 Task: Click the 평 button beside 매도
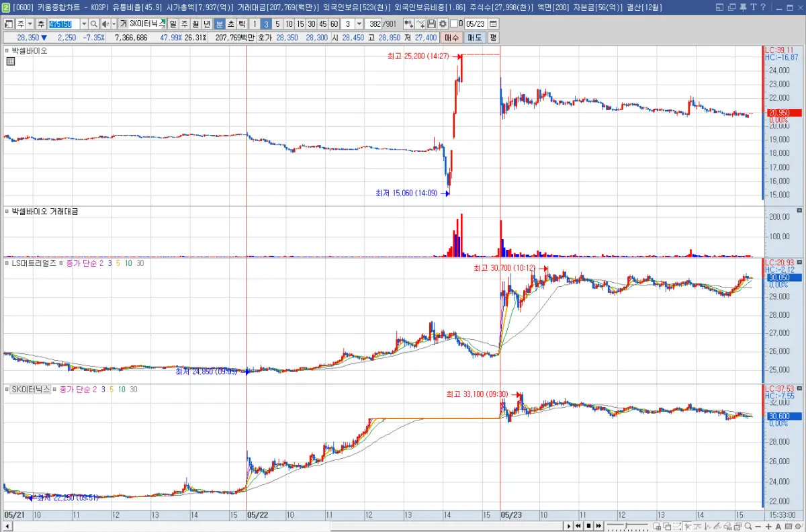tap(493, 38)
